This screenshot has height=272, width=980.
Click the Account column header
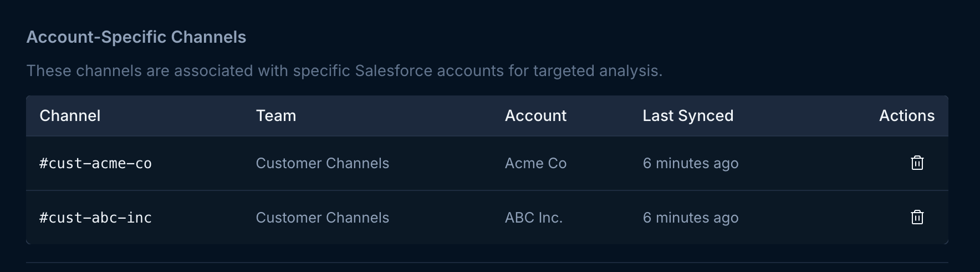[535, 115]
